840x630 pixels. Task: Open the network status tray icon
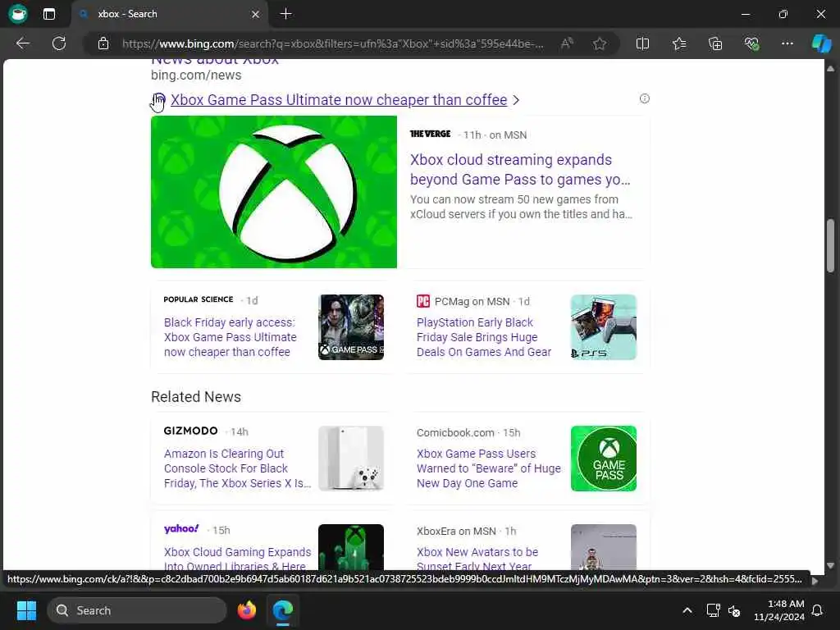click(x=713, y=610)
